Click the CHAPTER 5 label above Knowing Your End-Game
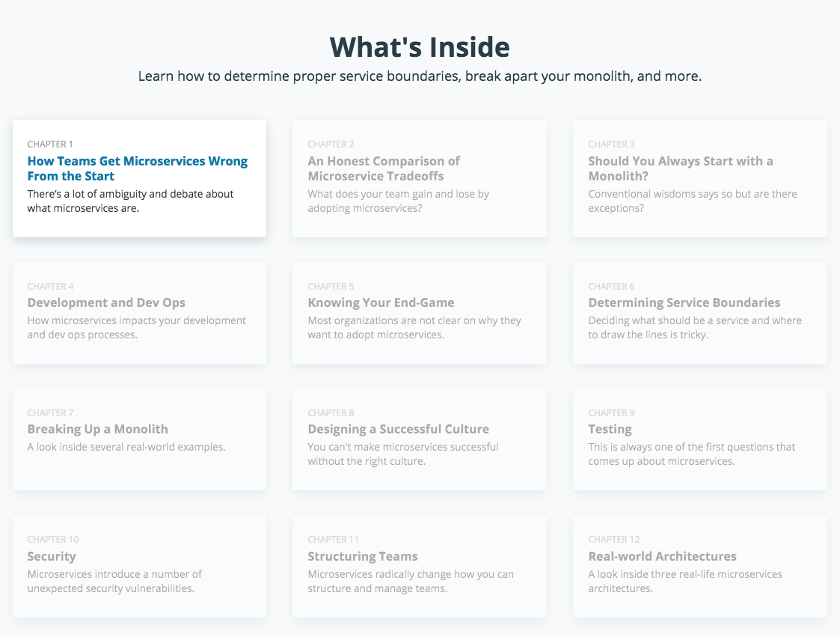840x637 pixels. point(331,286)
